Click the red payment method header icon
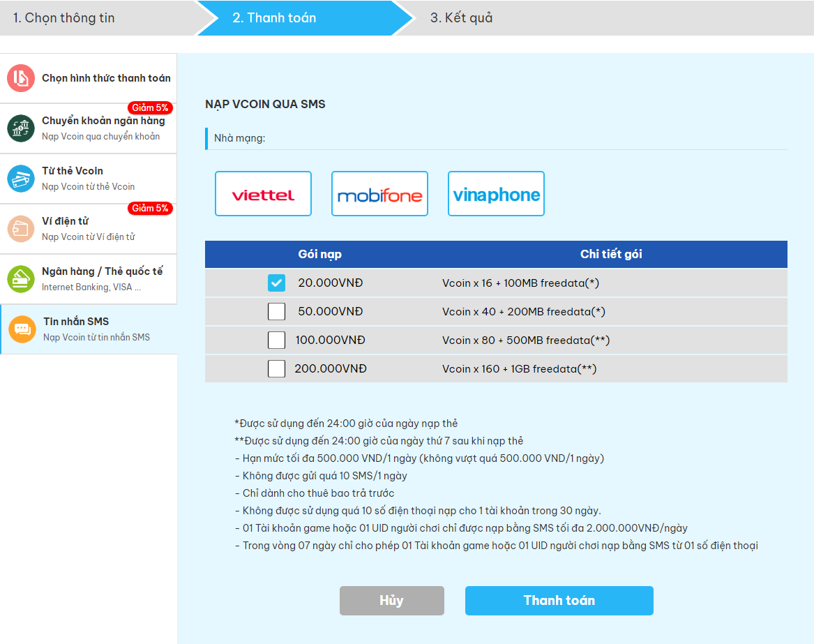The height and width of the screenshot is (644, 814). tap(21, 78)
